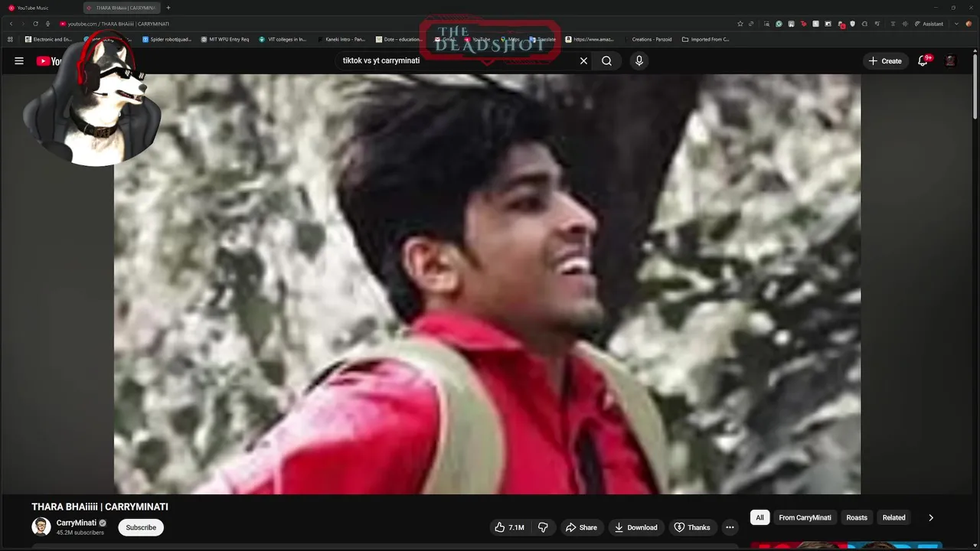980x551 pixels.
Task: Select the All filter chip
Action: coord(759,517)
